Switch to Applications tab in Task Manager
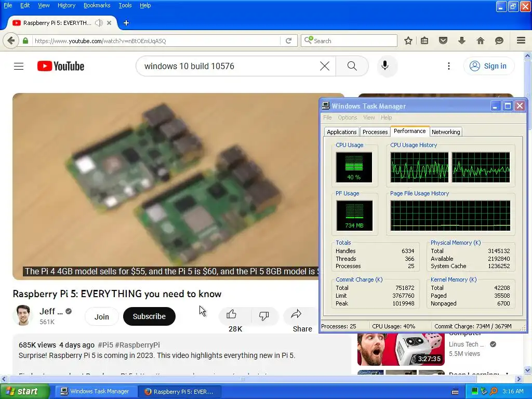Image resolution: width=532 pixels, height=399 pixels. tap(342, 132)
